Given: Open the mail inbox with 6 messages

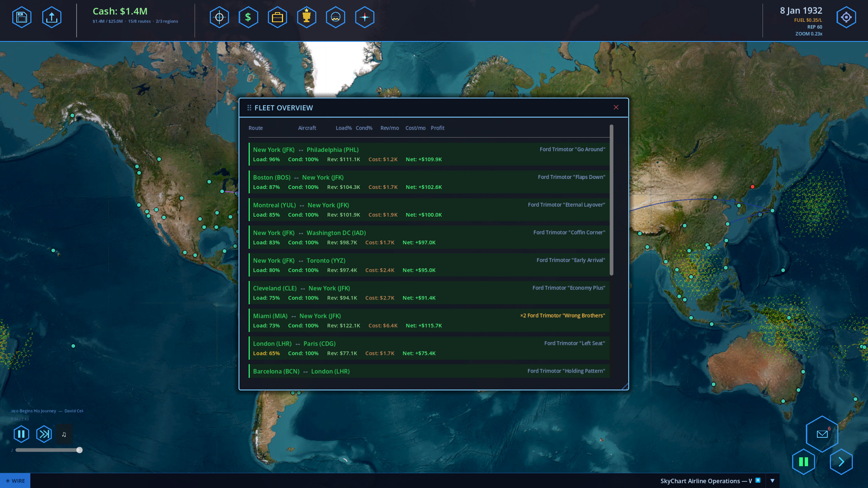Looking at the screenshot, I should click(x=822, y=434).
